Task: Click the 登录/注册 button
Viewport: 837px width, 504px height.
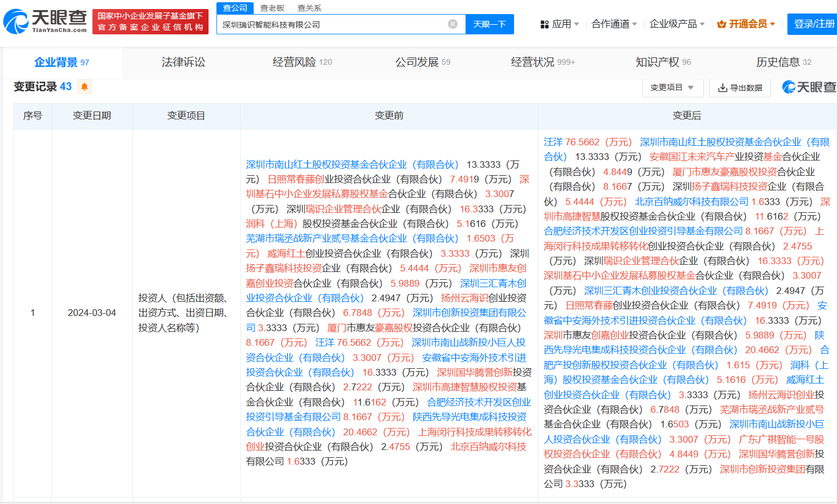Action: [813, 24]
